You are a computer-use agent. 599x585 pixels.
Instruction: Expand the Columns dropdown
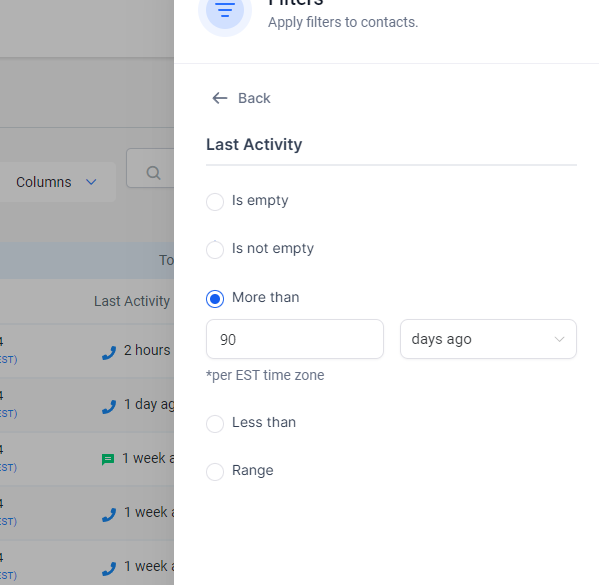56,182
